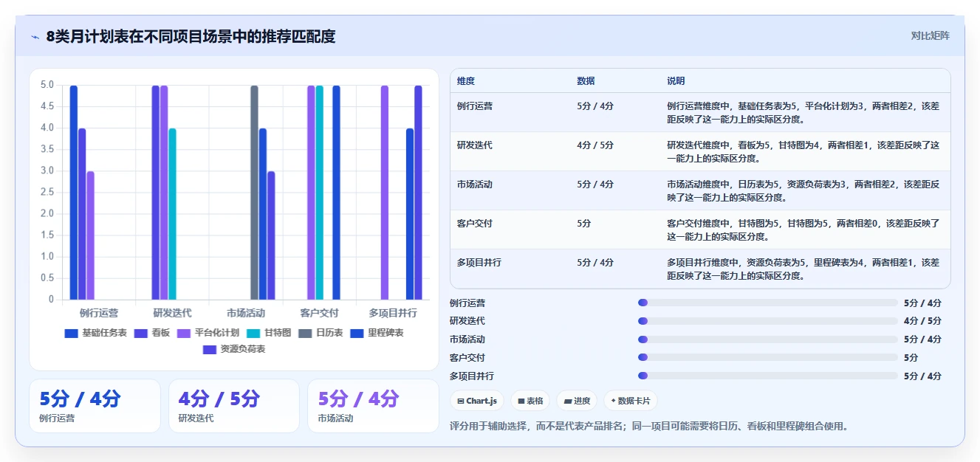980x462 pixels.
Task: Click the 市场活动 progress bar
Action: [767, 339]
